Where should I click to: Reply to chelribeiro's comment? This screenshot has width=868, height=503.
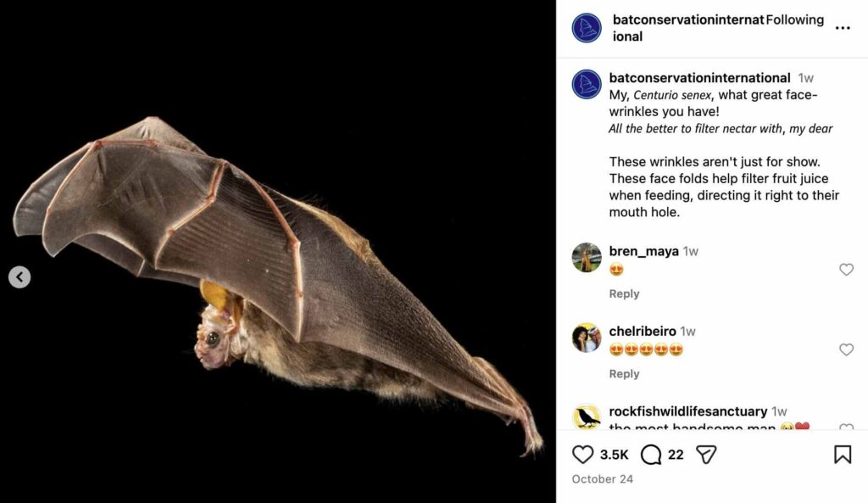624,373
